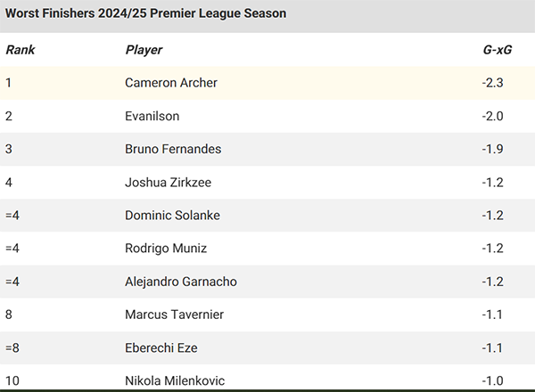Click on Bruno Fernandes name
535x392 pixels.
pos(173,149)
